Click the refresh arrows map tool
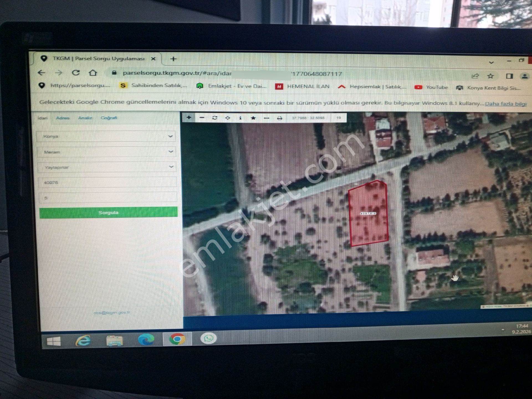The width and height of the screenshot is (532, 399). (x=214, y=118)
